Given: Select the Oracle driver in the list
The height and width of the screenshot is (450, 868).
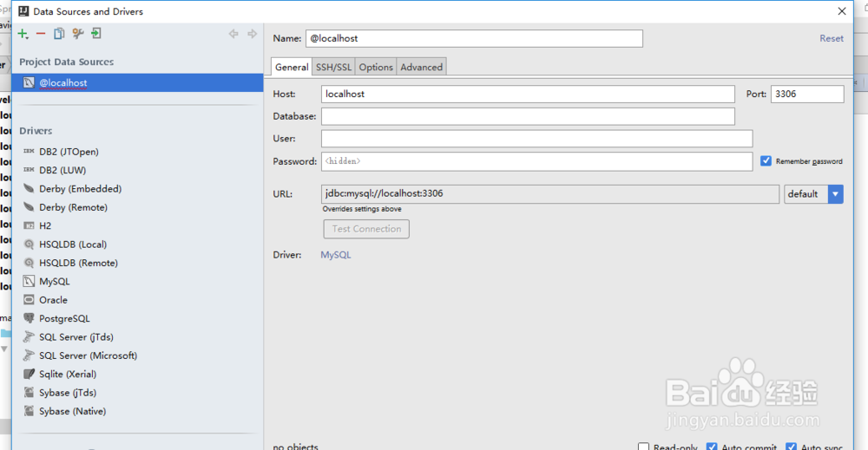Looking at the screenshot, I should 53,300.
